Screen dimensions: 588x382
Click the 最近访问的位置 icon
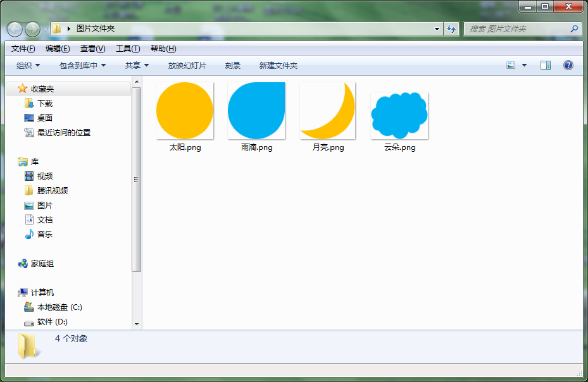[x=29, y=132]
